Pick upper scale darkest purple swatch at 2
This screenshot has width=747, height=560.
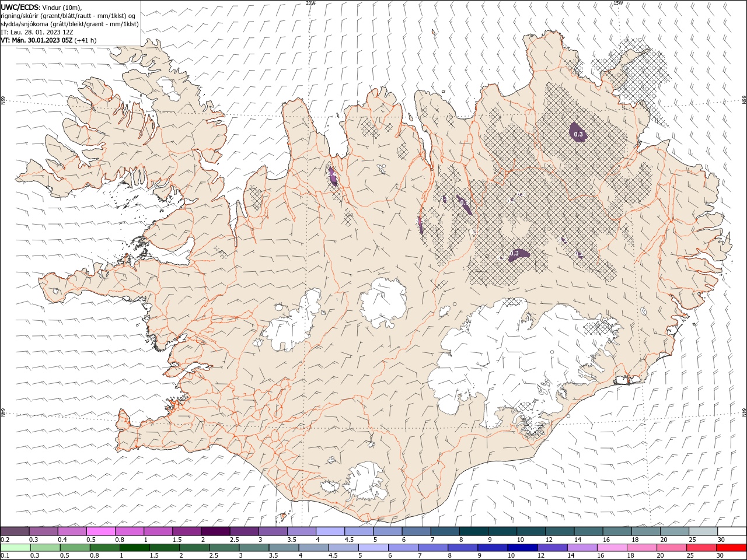pyautogui.click(x=215, y=531)
